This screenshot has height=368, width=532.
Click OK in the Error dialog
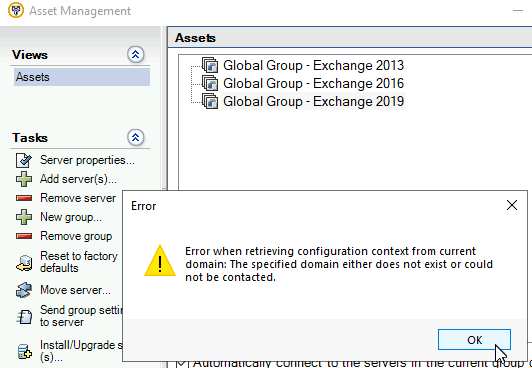click(x=474, y=340)
